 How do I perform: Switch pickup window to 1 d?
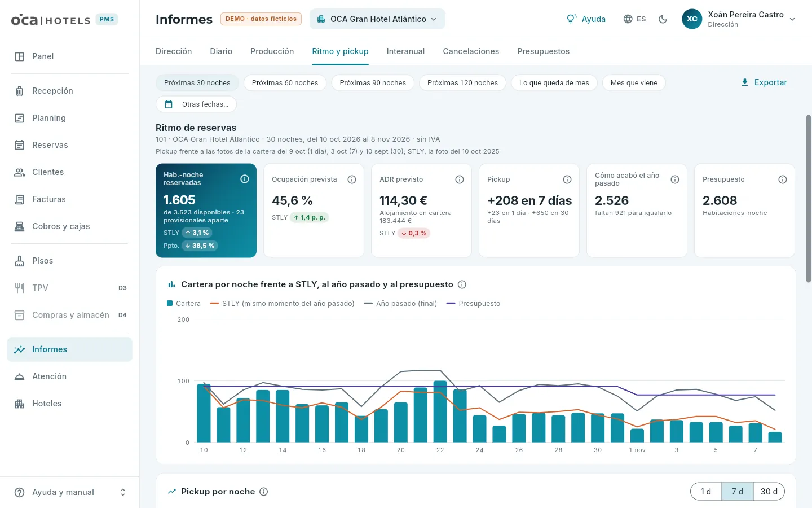click(706, 492)
